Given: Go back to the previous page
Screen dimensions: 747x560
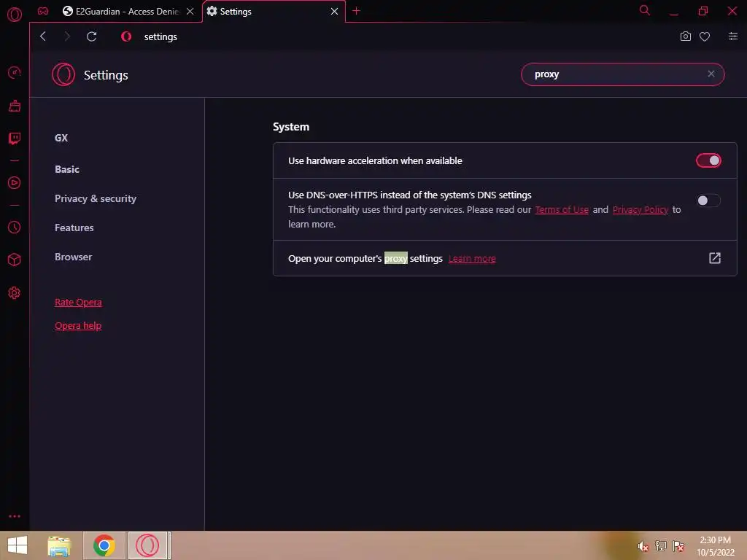Looking at the screenshot, I should pyautogui.click(x=43, y=36).
